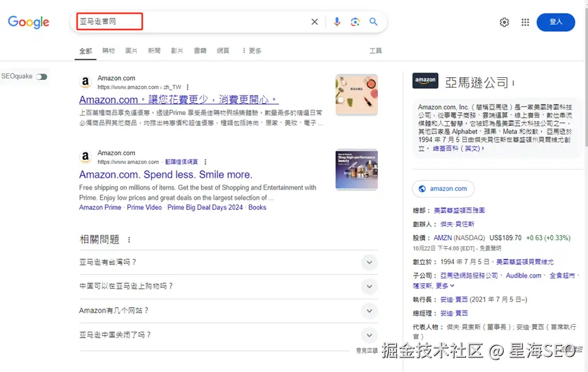Click 翻譯這個網頁 link
588x372 pixels.
click(181, 162)
